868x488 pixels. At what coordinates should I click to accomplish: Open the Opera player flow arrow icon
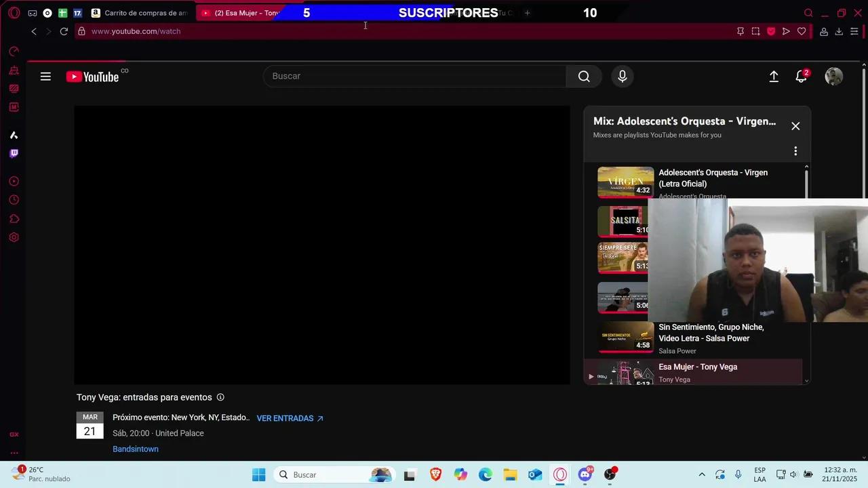click(x=786, y=31)
